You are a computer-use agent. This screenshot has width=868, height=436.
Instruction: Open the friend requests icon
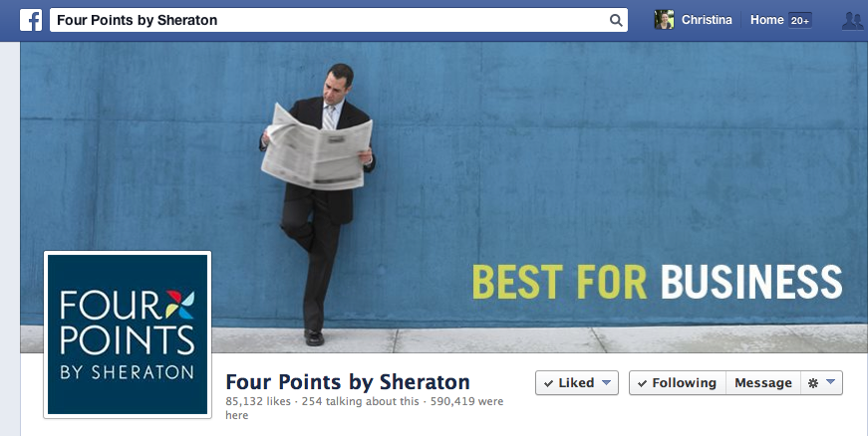click(x=852, y=21)
